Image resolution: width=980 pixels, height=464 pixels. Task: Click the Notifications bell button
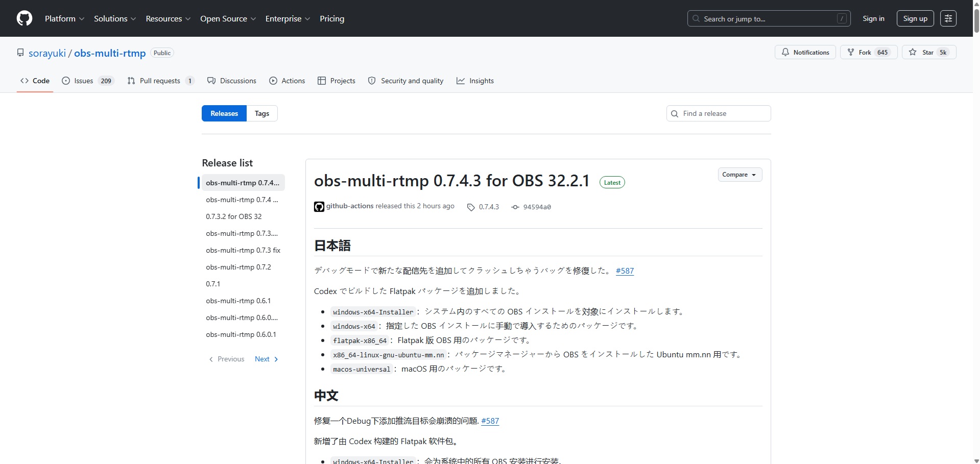pyautogui.click(x=805, y=52)
